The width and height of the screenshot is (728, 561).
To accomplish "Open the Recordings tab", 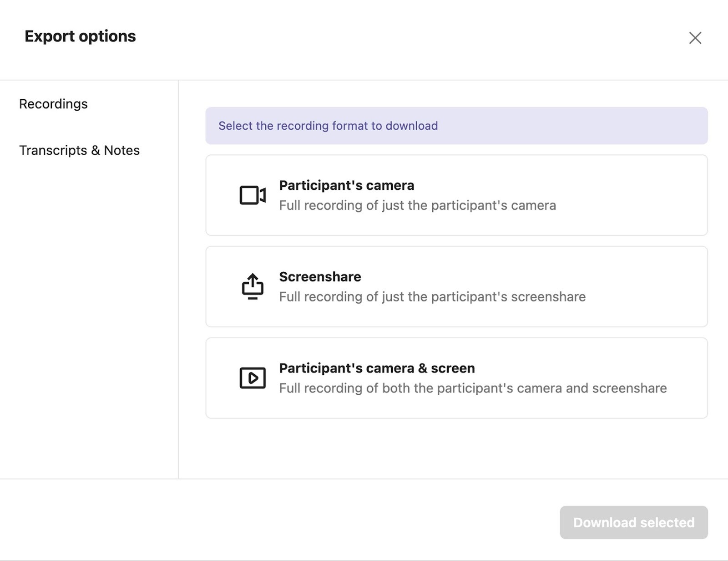I will coord(53,104).
